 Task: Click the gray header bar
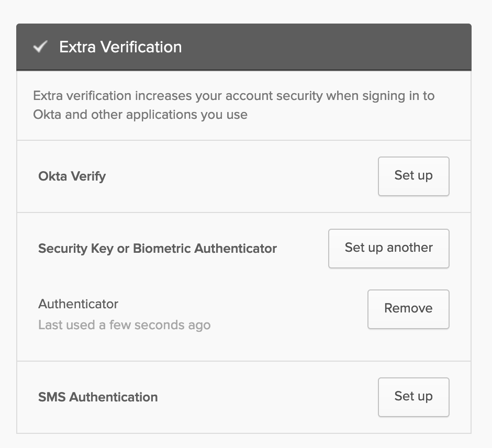pos(262,47)
